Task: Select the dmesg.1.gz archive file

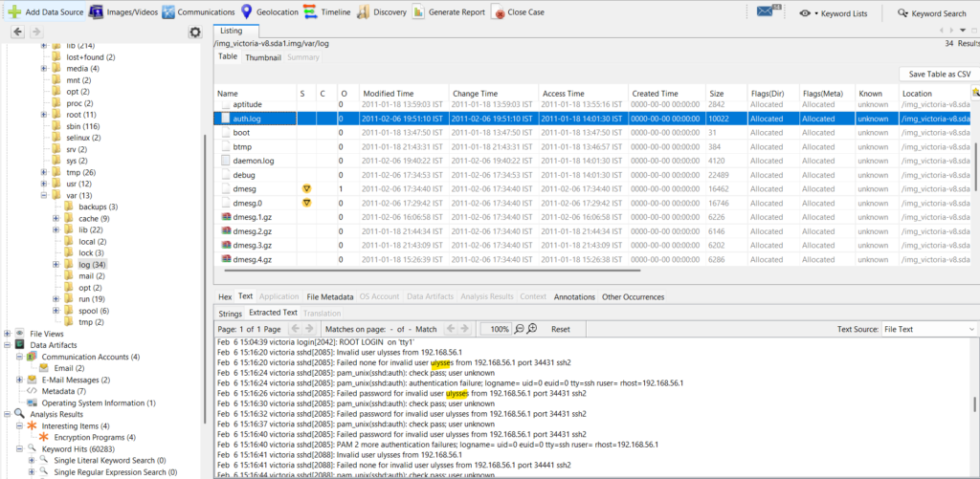Action: point(254,217)
